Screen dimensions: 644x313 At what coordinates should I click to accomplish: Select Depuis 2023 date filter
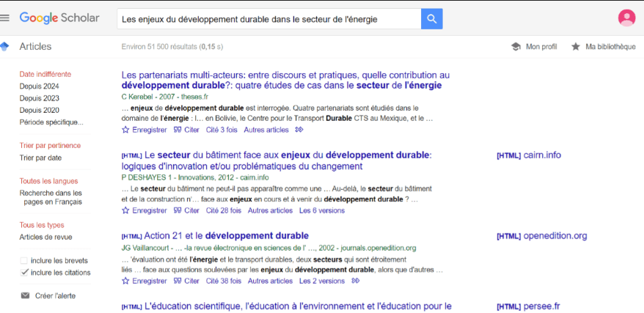tap(40, 98)
